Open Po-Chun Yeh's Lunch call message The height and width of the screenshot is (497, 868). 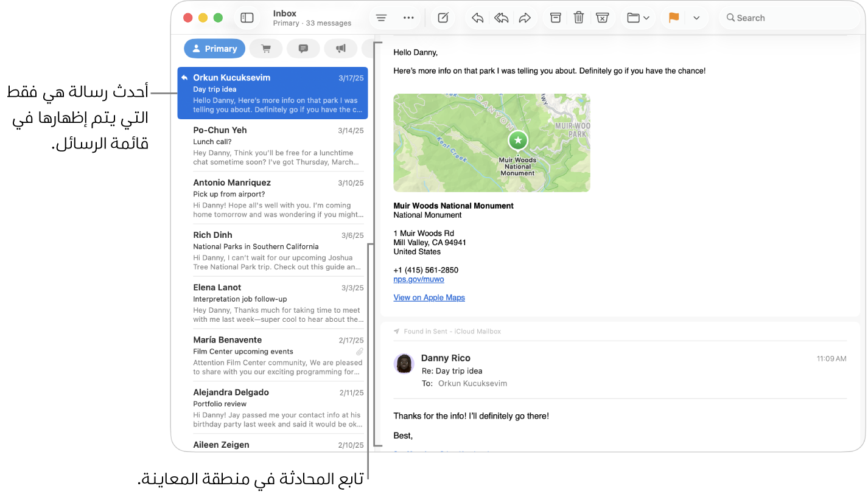[273, 146]
